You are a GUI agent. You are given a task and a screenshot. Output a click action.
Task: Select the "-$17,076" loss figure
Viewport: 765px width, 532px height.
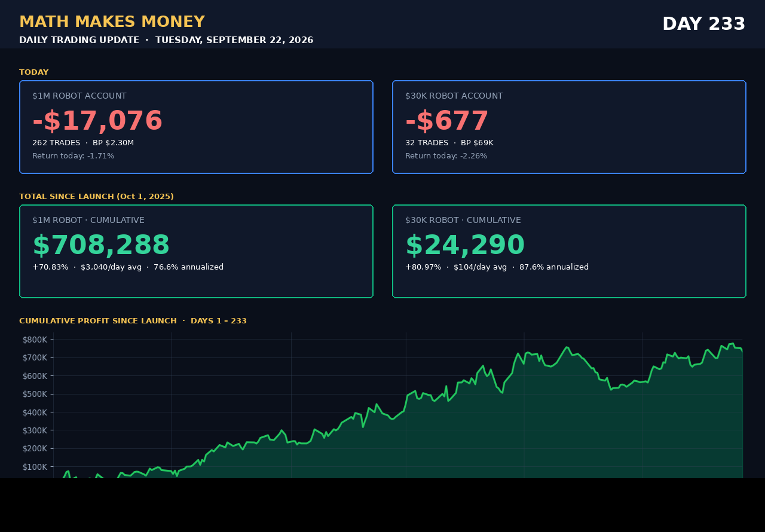coord(97,121)
